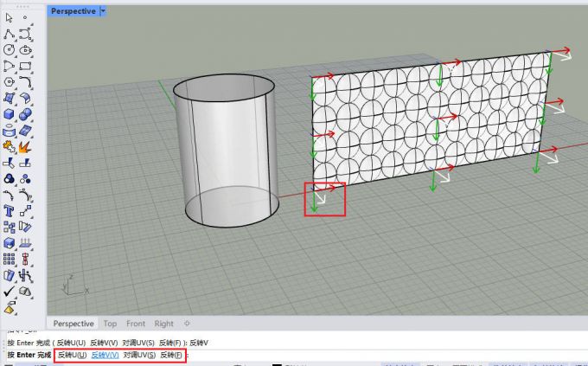Screen dimensions: 588x366
Task: Click the Group objects tool
Action: click(x=9, y=179)
